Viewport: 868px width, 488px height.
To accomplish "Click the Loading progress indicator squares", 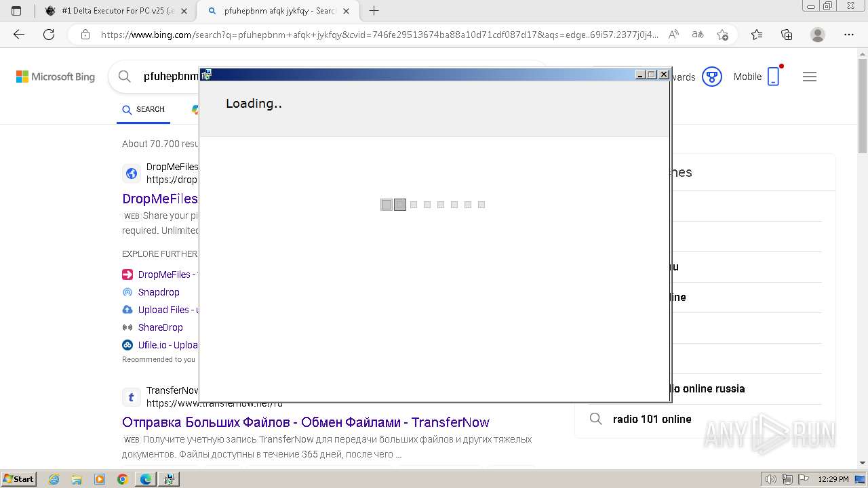I will click(433, 205).
